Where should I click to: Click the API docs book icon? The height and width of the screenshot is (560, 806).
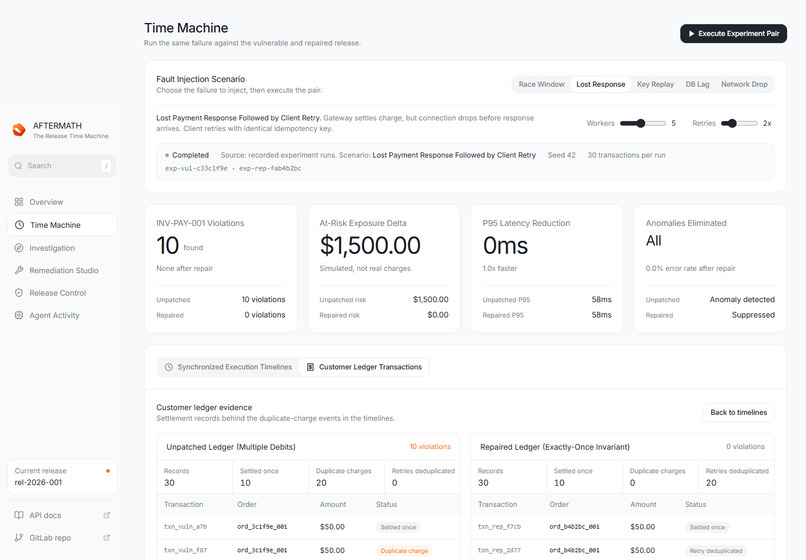click(x=19, y=515)
